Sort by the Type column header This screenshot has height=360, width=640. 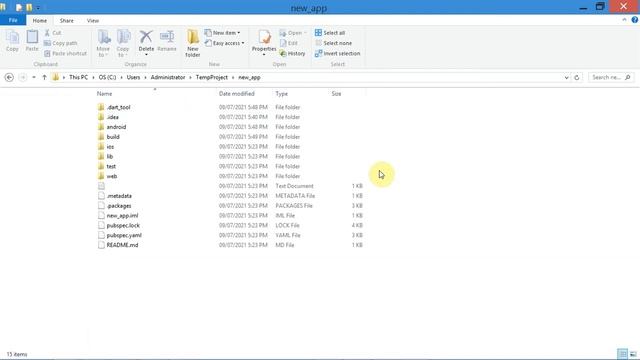282,93
